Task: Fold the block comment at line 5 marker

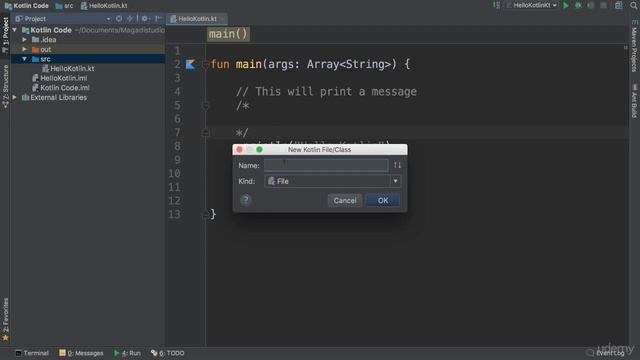Action: click(x=206, y=106)
